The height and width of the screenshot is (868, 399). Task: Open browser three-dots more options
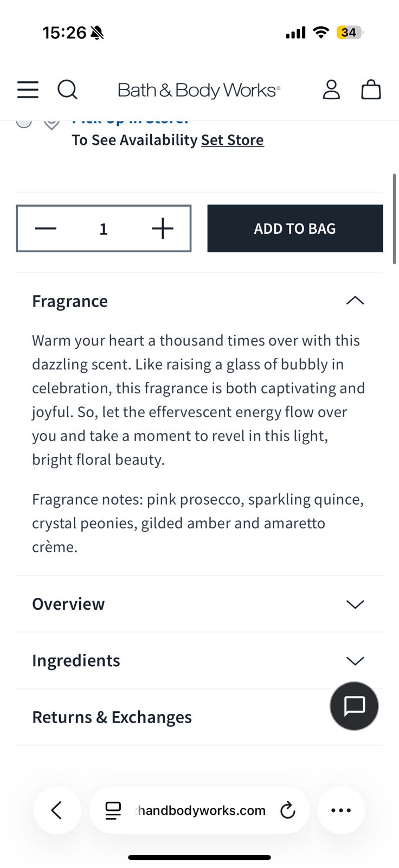tap(341, 810)
